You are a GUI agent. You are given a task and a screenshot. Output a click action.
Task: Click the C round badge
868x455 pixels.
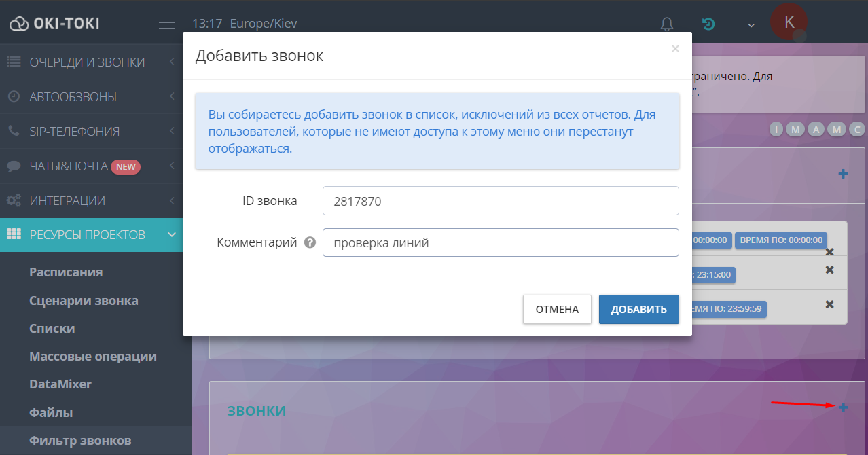click(857, 130)
